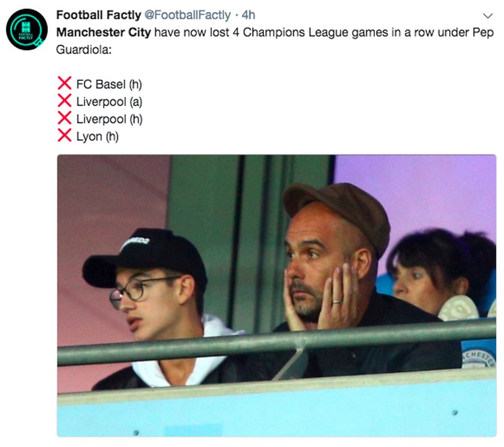
Task: Click the club crest at photo's right edge
Action: (x=480, y=357)
